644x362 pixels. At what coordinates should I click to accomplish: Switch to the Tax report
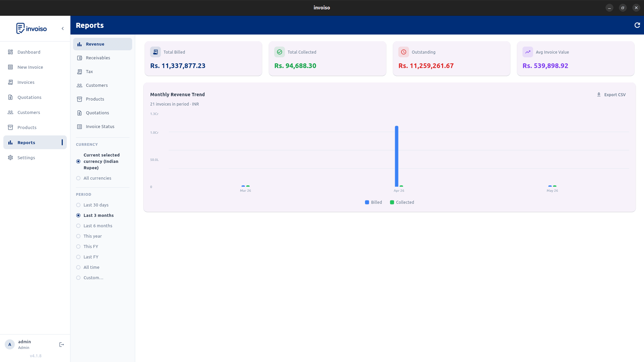103,72
